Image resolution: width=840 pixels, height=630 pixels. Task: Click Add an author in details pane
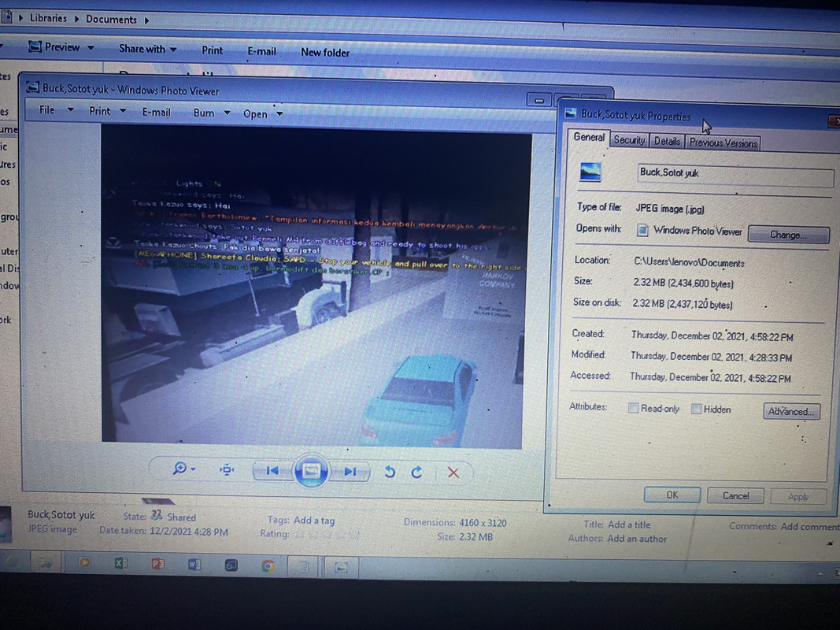[x=637, y=539]
